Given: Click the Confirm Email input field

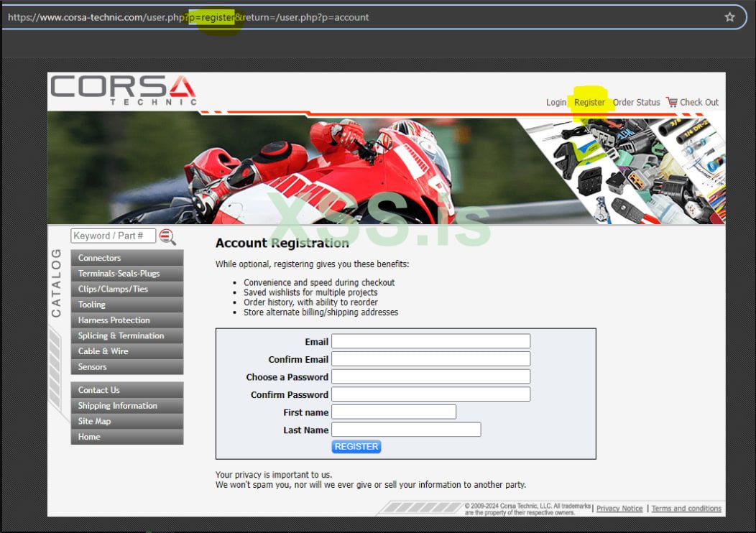Looking at the screenshot, I should click(x=430, y=359).
